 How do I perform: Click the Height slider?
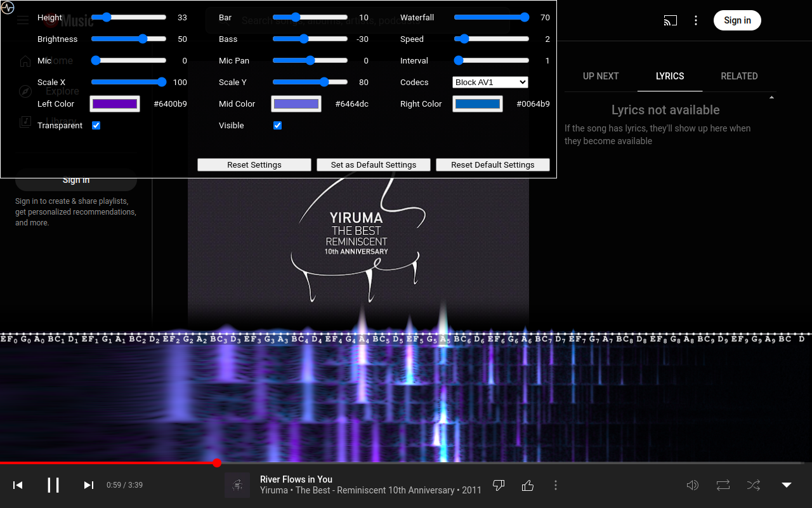(x=129, y=18)
